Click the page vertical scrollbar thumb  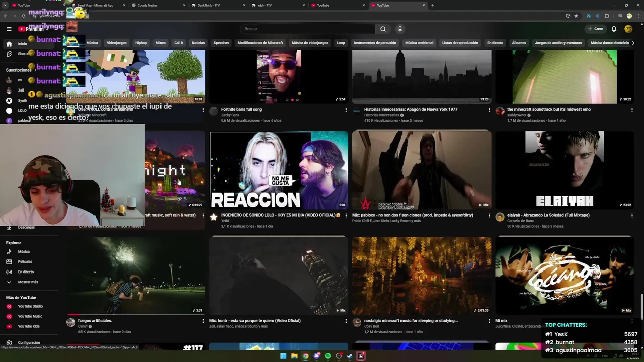click(x=641, y=306)
